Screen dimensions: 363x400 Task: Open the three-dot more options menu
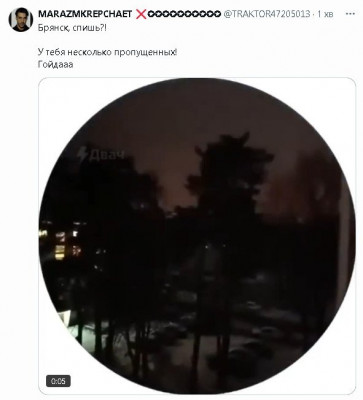[350, 14]
